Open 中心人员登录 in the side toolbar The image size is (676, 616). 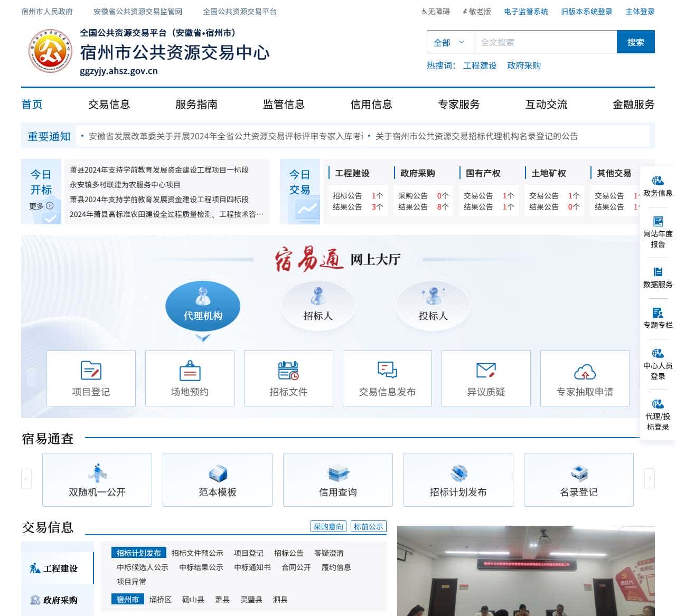658,364
